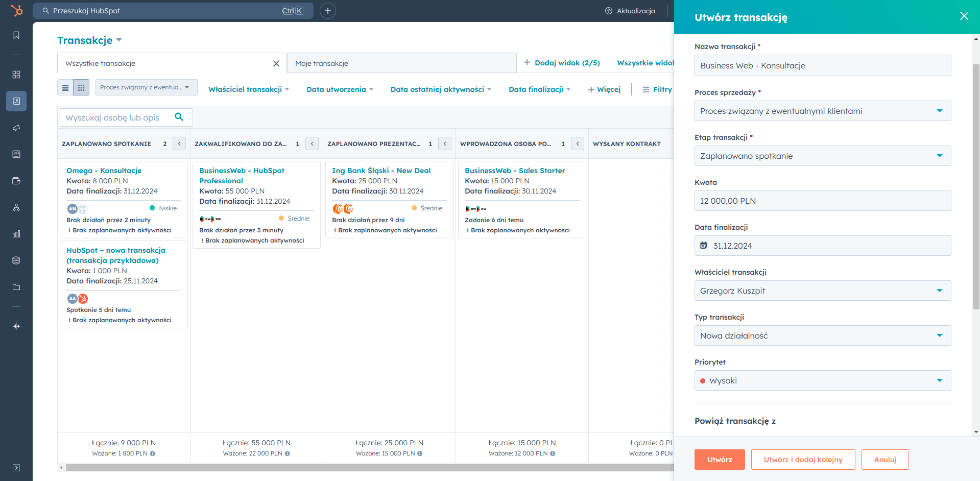Click Dodaj widok (2/5)
The image size is (980, 481).
[x=562, y=63]
